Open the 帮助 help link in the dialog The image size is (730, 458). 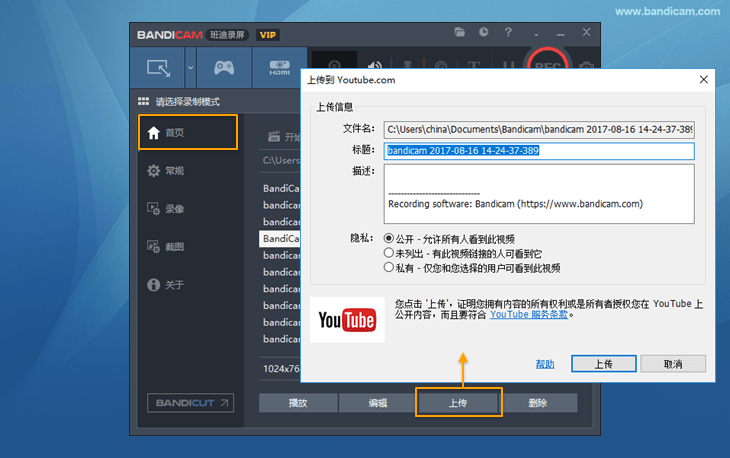click(x=545, y=364)
